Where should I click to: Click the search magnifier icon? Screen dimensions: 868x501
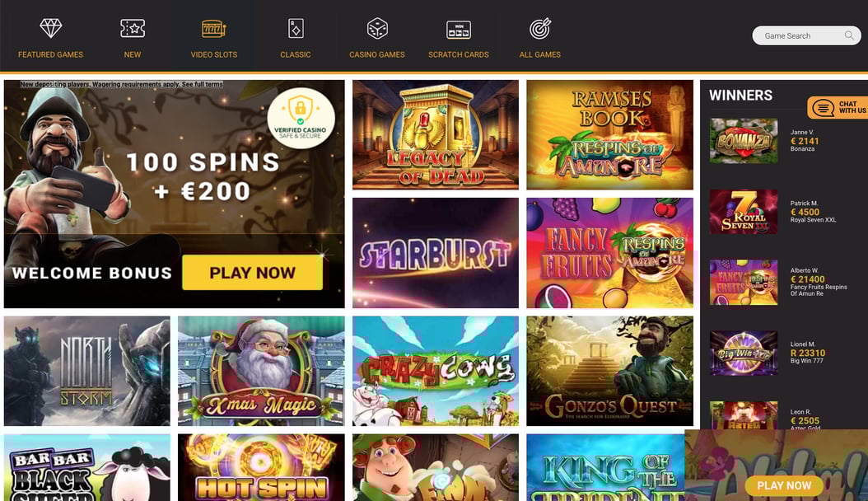848,35
